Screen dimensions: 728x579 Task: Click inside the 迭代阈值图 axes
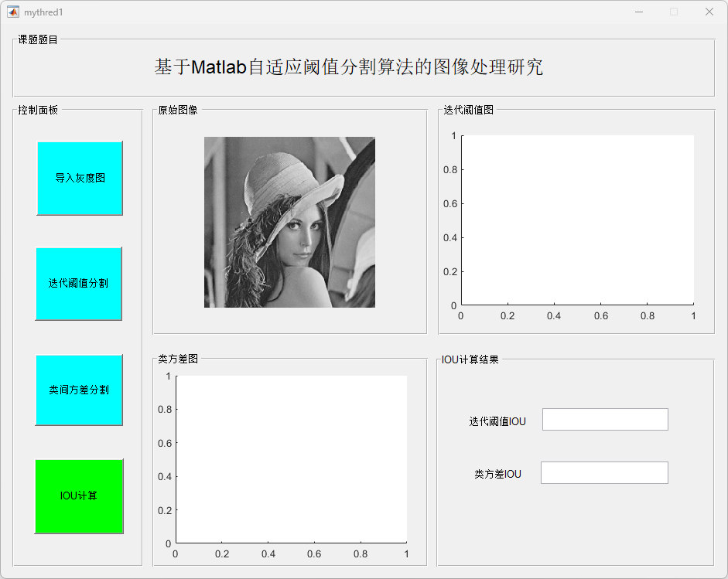578,220
